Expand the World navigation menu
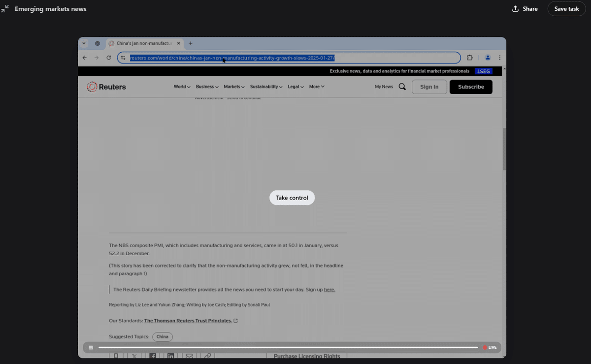This screenshot has height=364, width=591. click(x=182, y=87)
